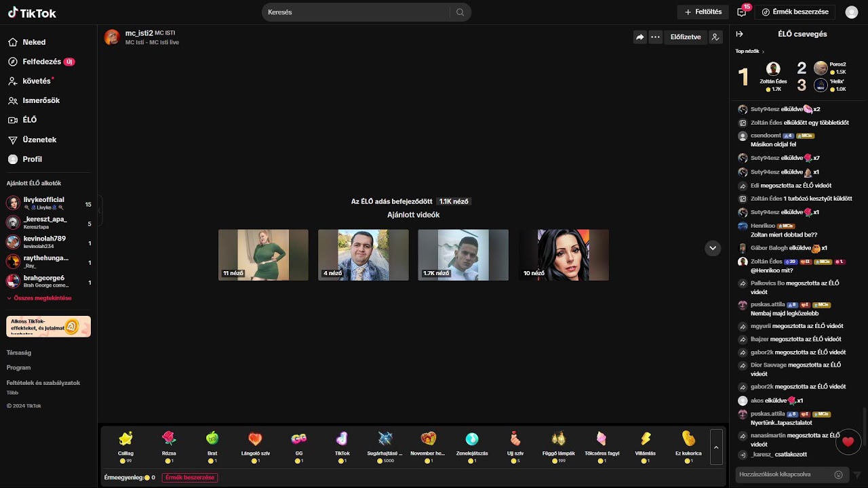Open the Felfedezés page
868x488 pixels.
click(41, 62)
